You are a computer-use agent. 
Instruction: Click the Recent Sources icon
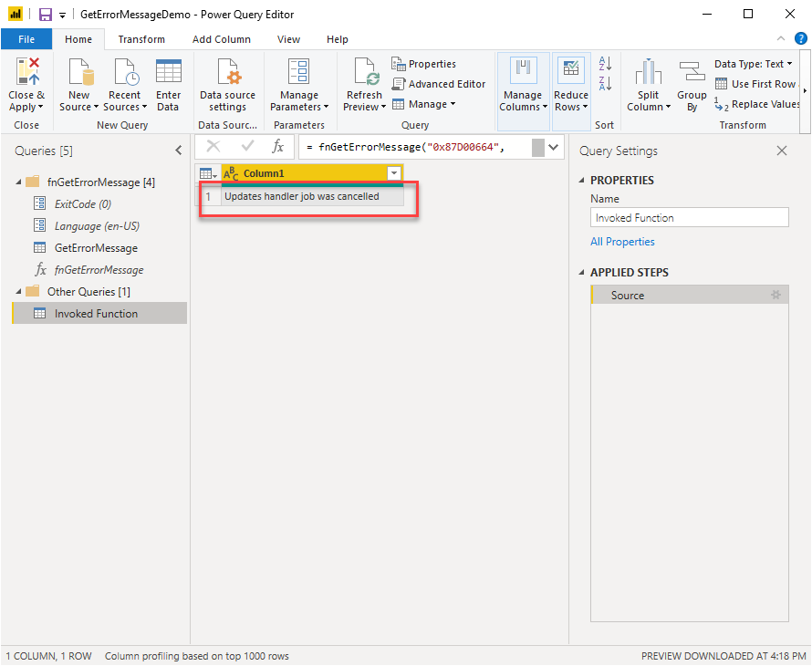(125, 71)
